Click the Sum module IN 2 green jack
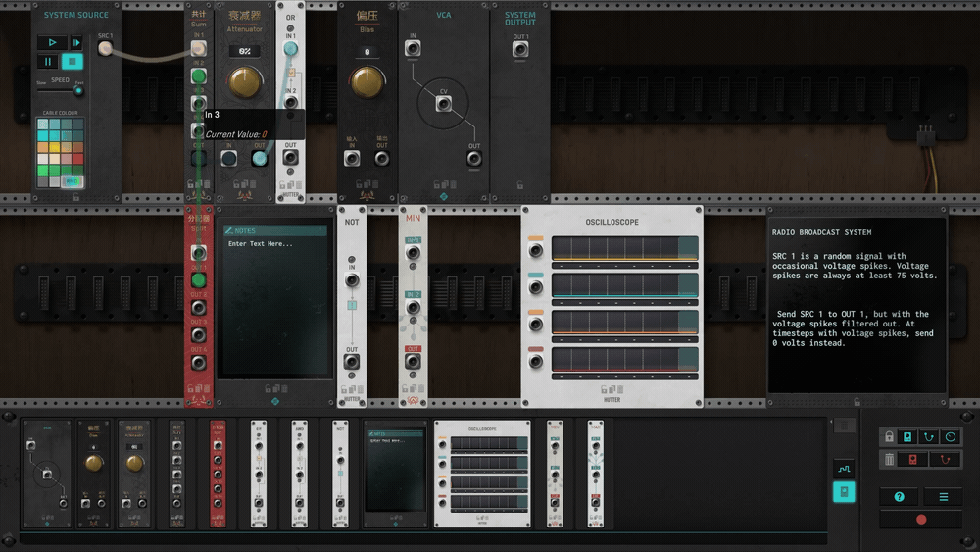 click(198, 76)
